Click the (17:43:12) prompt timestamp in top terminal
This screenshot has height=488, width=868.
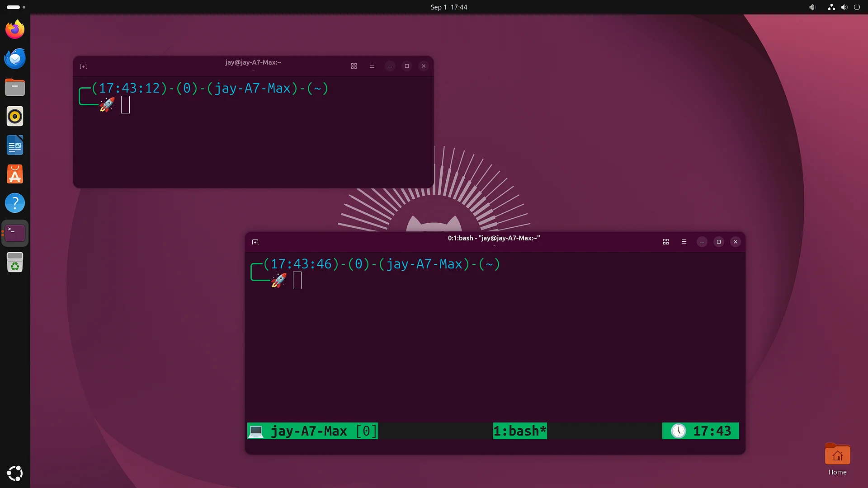(x=130, y=88)
